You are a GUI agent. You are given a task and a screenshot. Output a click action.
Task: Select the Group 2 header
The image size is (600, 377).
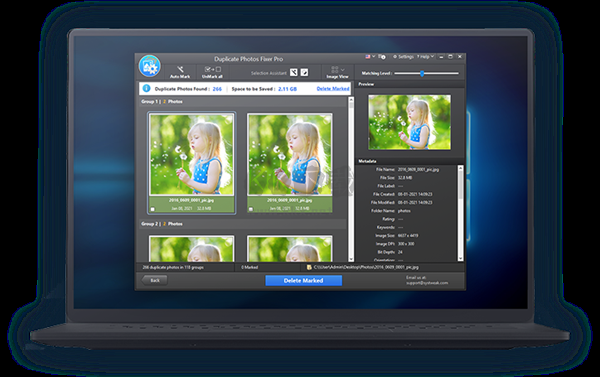point(243,224)
